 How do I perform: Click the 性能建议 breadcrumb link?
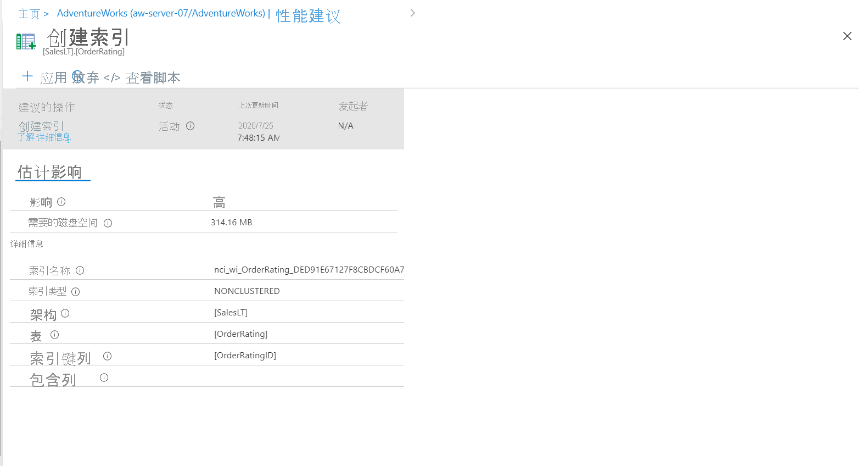point(308,16)
